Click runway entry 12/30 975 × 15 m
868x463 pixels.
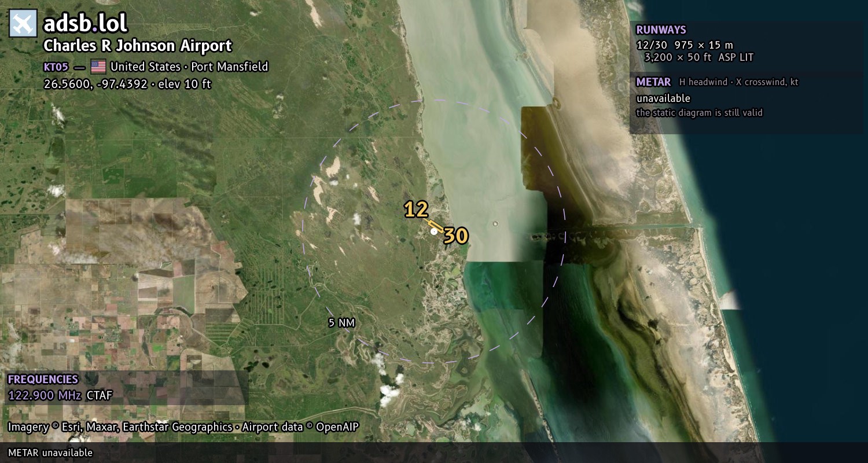pos(685,45)
